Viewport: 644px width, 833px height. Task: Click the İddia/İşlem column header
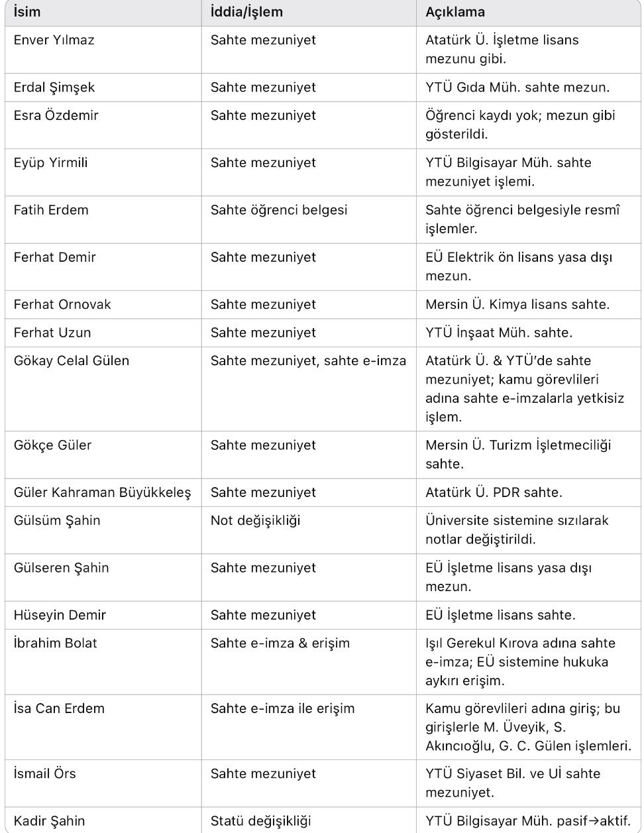click(x=246, y=12)
